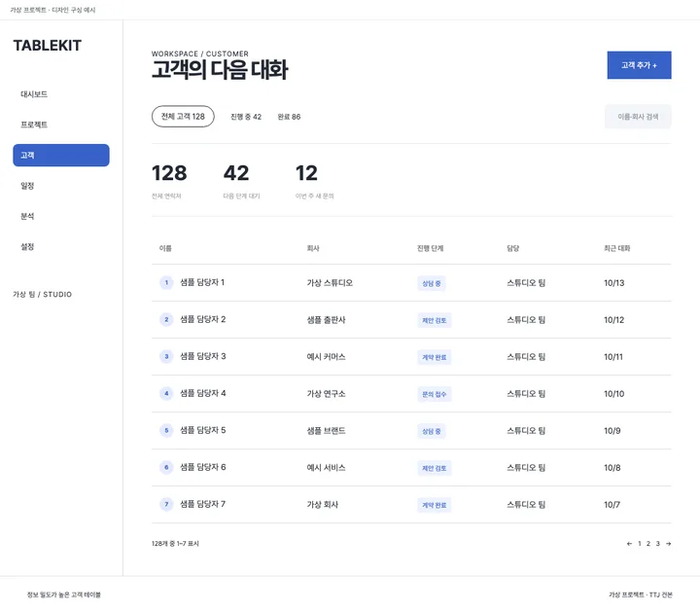Select the name 샘플 담당자 7
Viewport: 700px width, 612px height.
[202, 504]
